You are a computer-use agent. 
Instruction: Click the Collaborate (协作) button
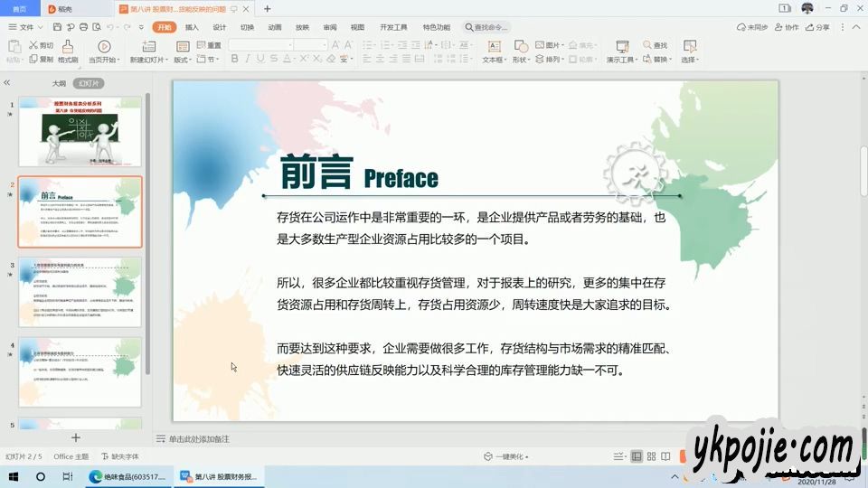coord(787,27)
